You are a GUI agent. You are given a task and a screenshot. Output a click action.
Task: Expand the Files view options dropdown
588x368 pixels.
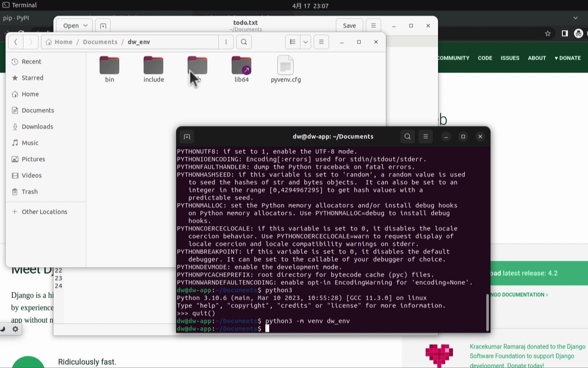point(306,42)
